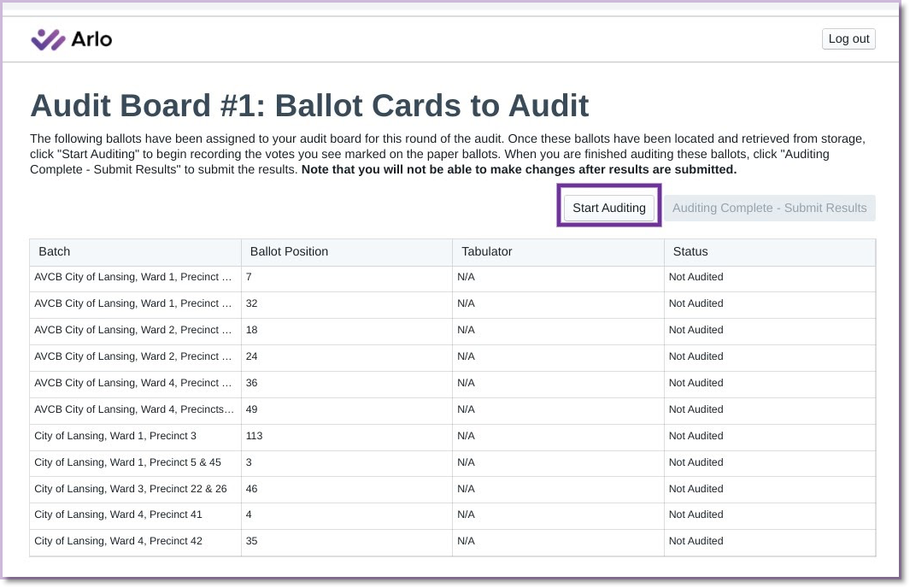Click ballot position 32 cell
The image size is (910, 588).
(346, 303)
